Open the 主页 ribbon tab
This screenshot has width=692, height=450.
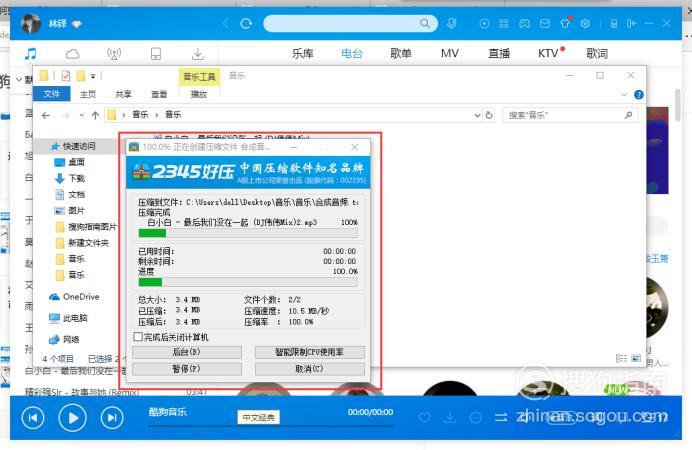click(88, 94)
